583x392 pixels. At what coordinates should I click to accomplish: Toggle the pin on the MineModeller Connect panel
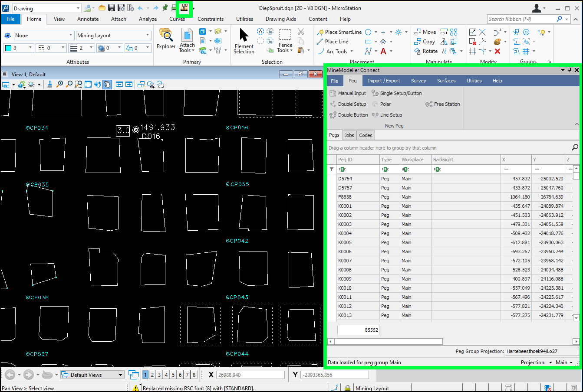(570, 70)
